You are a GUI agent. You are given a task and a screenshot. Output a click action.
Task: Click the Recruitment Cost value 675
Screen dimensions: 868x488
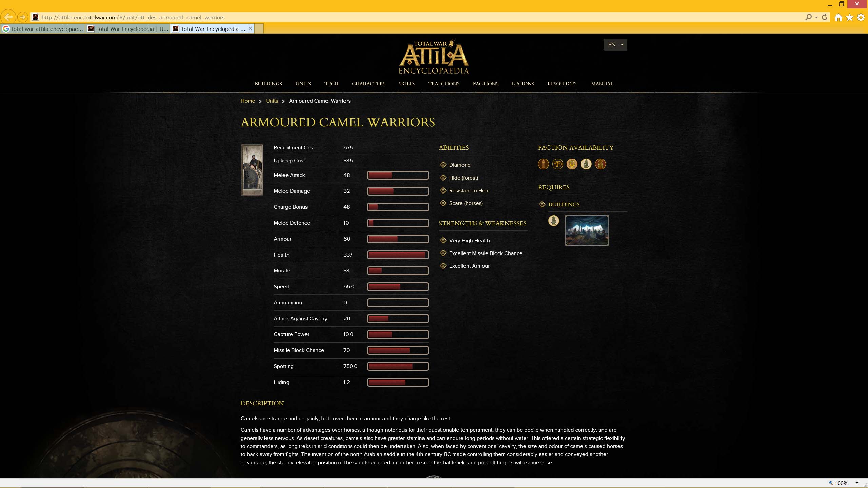348,148
